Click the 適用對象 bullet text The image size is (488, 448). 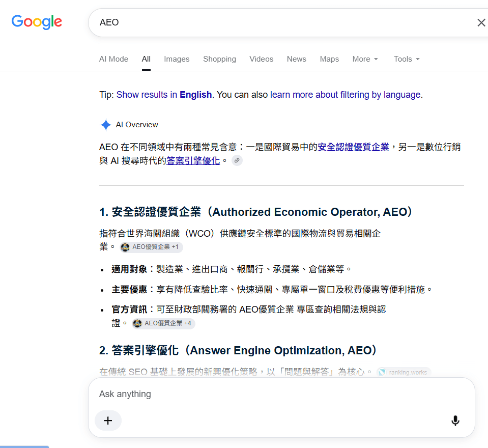[x=231, y=269]
